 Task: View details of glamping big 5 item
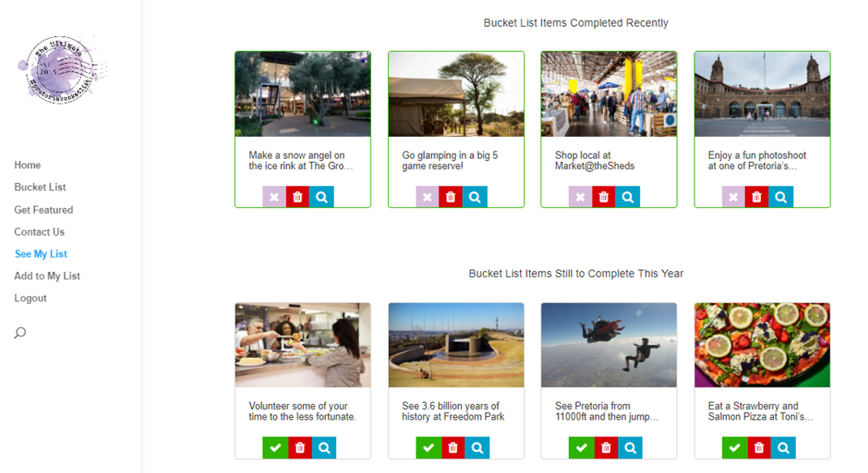click(x=475, y=197)
